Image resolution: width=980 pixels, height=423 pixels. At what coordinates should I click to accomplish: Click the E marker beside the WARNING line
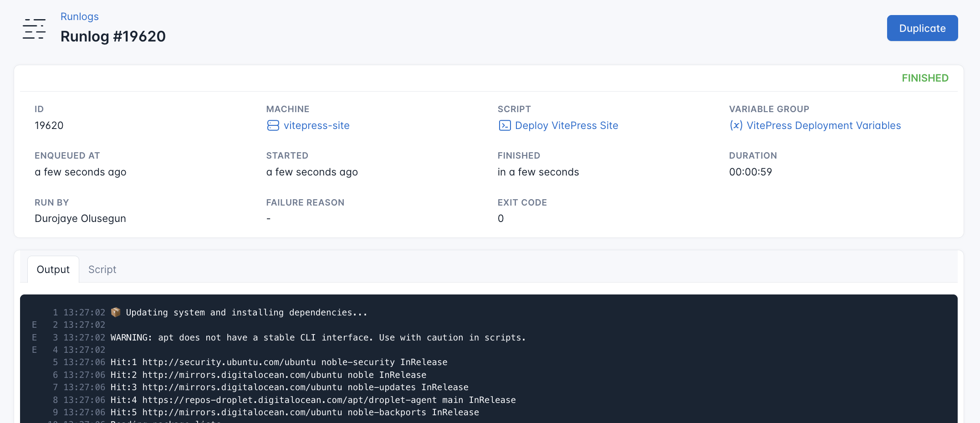(x=34, y=337)
